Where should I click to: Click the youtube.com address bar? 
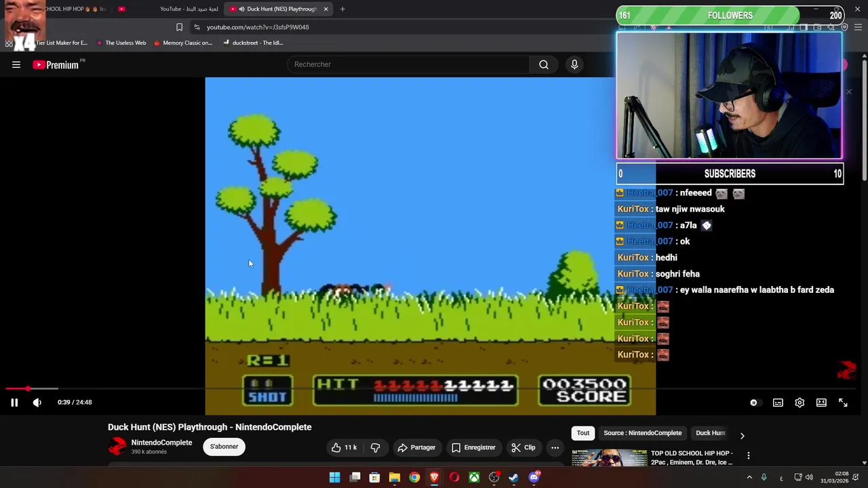pyautogui.click(x=258, y=27)
